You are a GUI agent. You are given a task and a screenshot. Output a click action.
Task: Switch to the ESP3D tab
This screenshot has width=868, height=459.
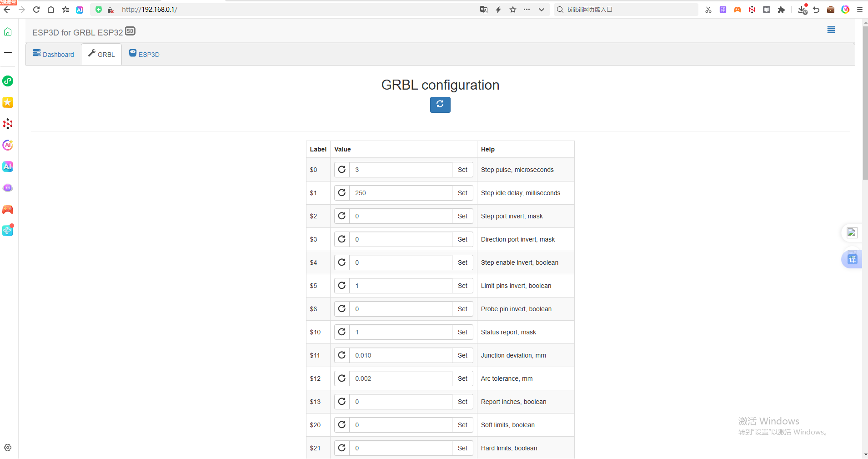144,54
